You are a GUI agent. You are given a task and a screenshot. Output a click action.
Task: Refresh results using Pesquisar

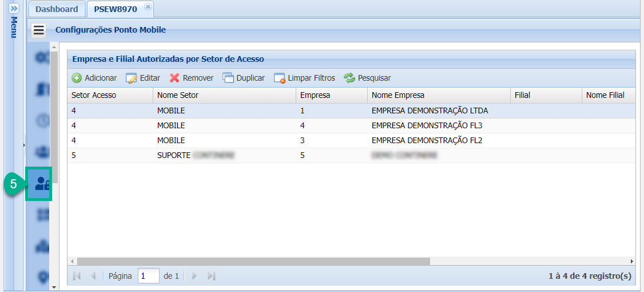(x=367, y=78)
